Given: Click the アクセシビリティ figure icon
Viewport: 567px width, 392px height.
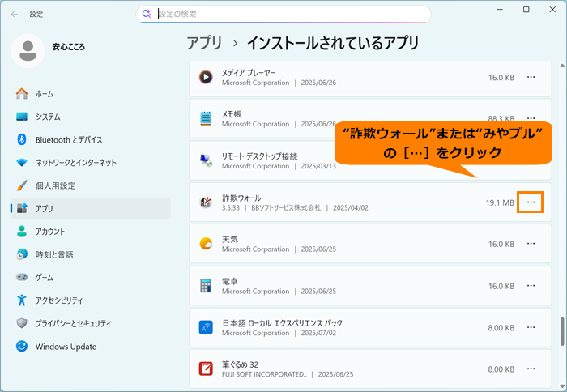Looking at the screenshot, I should click(x=22, y=300).
